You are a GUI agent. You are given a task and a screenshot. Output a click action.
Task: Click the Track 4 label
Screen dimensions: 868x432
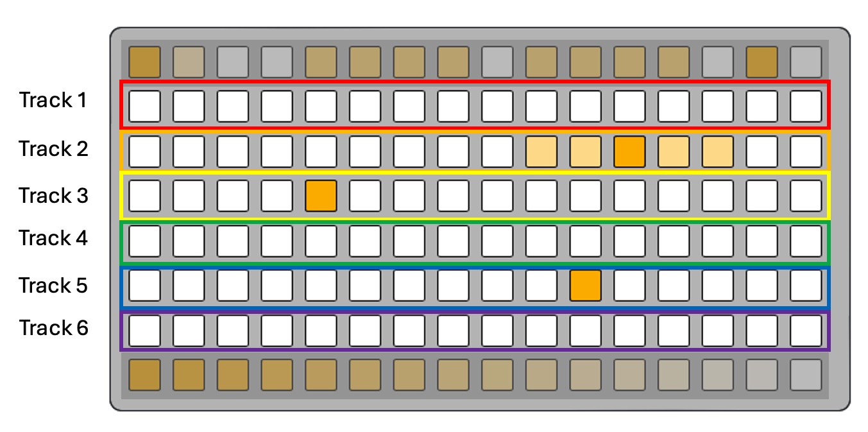54,238
